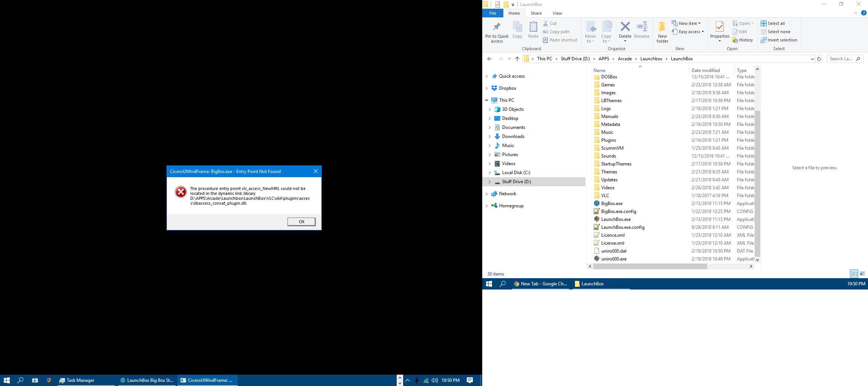Click Select none in the ribbon

coord(775,32)
